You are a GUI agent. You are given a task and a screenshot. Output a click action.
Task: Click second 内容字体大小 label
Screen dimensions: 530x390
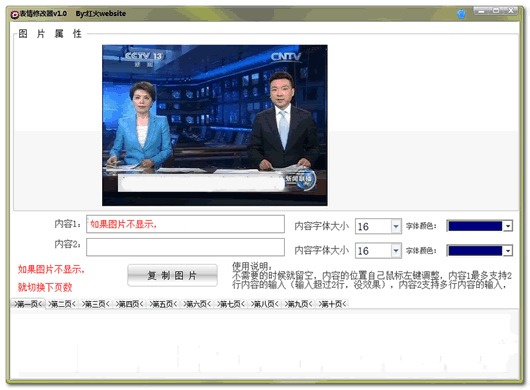click(321, 250)
